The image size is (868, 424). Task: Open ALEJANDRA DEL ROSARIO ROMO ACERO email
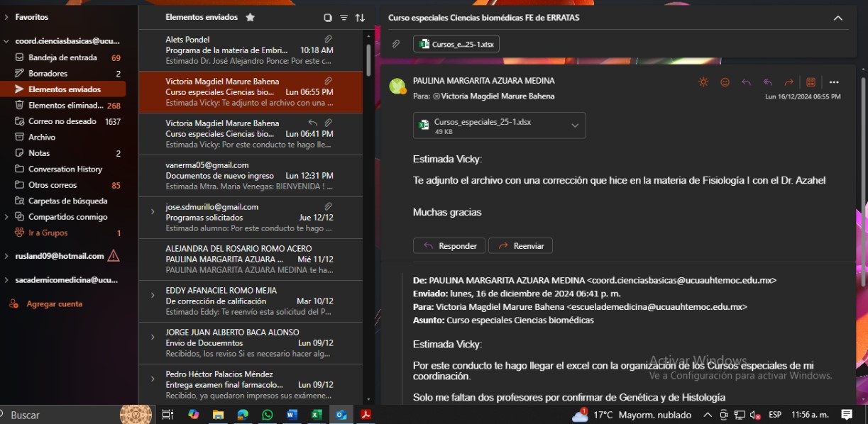point(251,259)
